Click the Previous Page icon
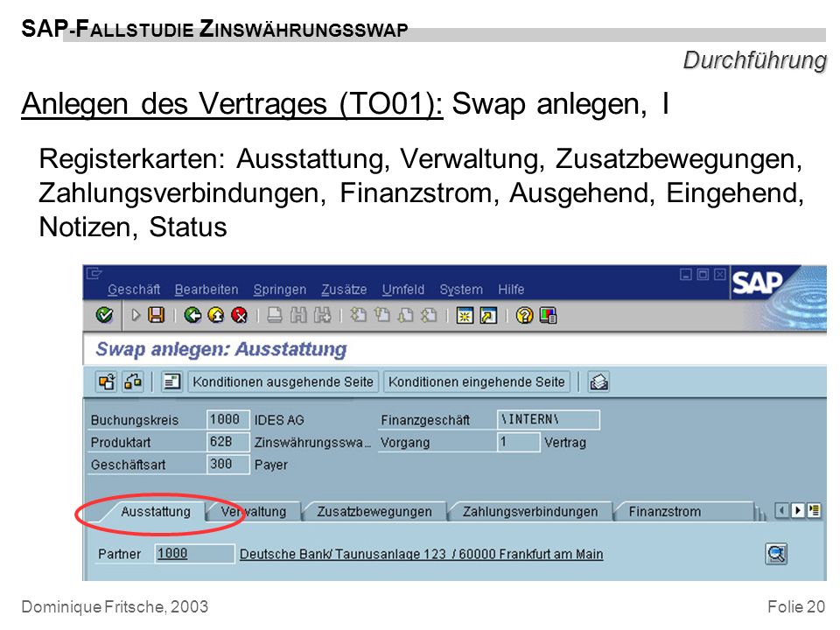 [382, 315]
